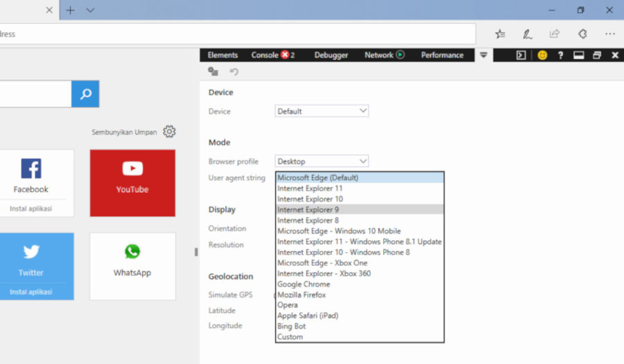
Task: Open feed settings gear icon
Action: pyautogui.click(x=169, y=132)
